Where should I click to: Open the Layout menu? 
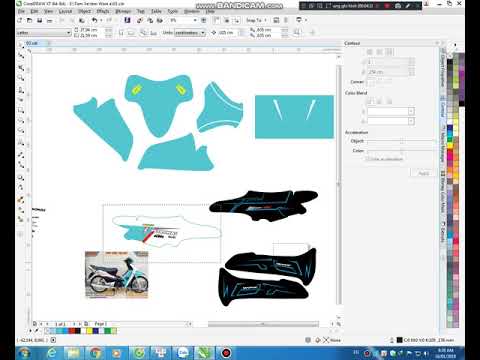coord(65,11)
